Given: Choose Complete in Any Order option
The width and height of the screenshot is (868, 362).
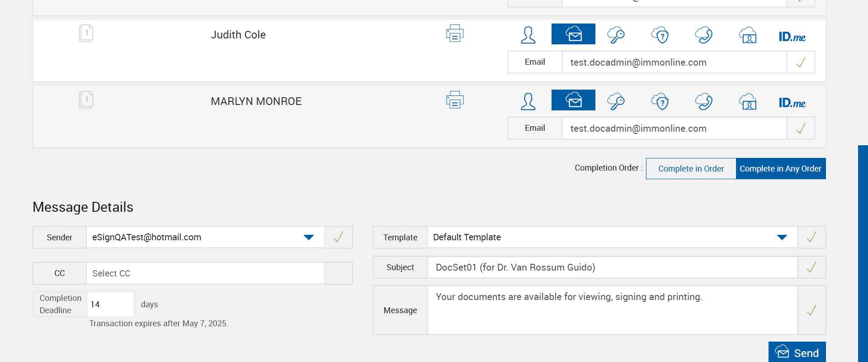Looking at the screenshot, I should pos(780,168).
